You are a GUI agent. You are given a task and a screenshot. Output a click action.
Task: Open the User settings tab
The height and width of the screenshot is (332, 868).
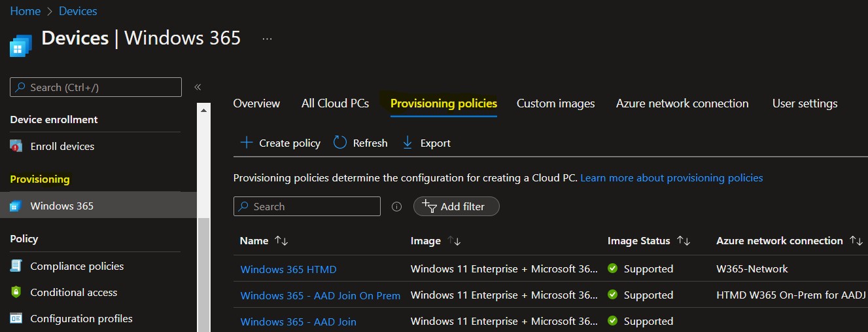(x=805, y=103)
